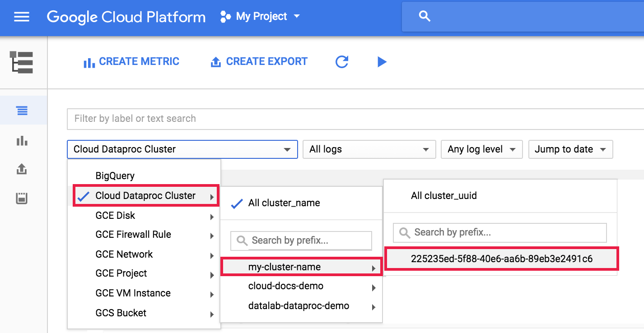Open the resource usage icon in sidebar
Image resolution: width=644 pixels, height=333 pixels.
(22, 198)
